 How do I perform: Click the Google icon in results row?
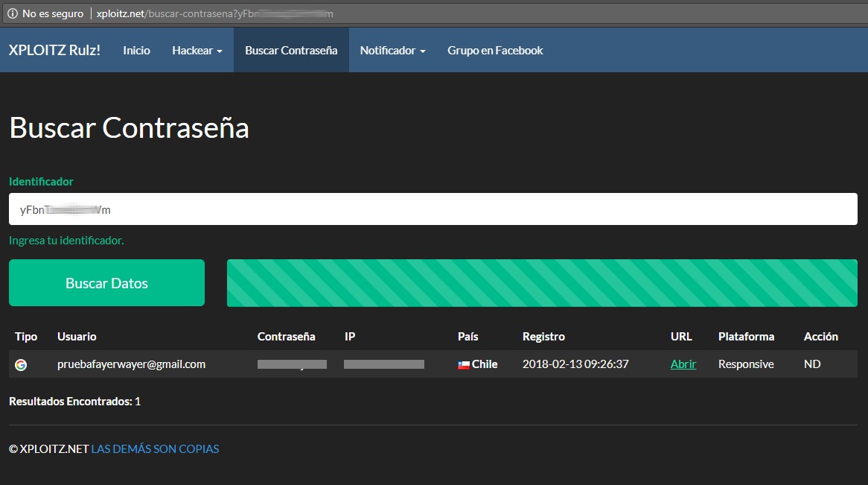click(21, 365)
